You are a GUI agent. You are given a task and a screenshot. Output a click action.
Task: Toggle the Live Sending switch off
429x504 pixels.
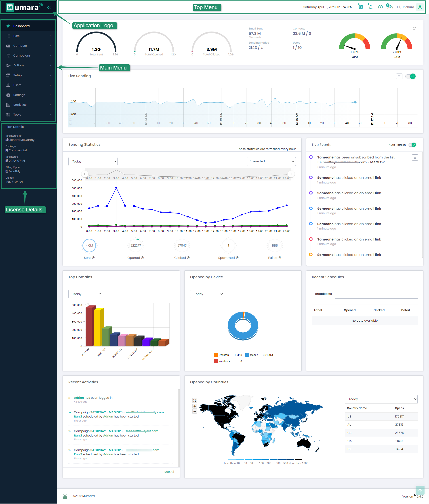(x=410, y=76)
